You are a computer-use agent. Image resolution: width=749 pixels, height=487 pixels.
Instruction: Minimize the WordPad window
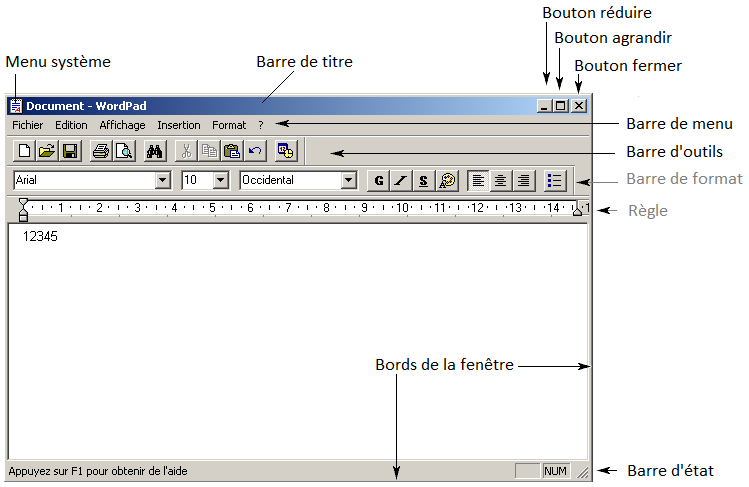544,106
